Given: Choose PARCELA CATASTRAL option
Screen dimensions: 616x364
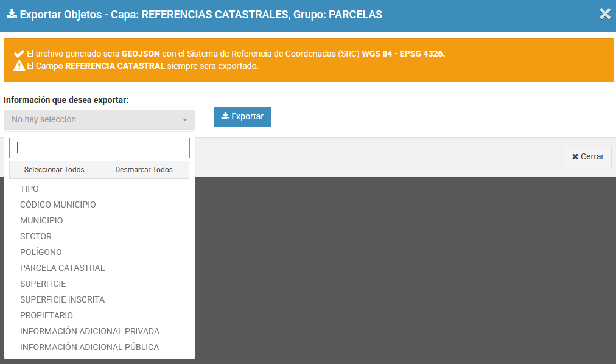Looking at the screenshot, I should [x=62, y=268].
